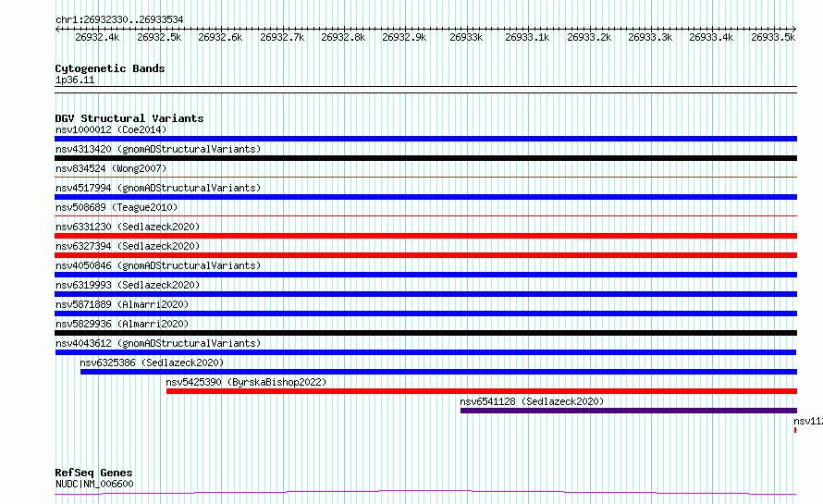Click the 26932.8k ruler position
This screenshot has width=823, height=504.
343,37
